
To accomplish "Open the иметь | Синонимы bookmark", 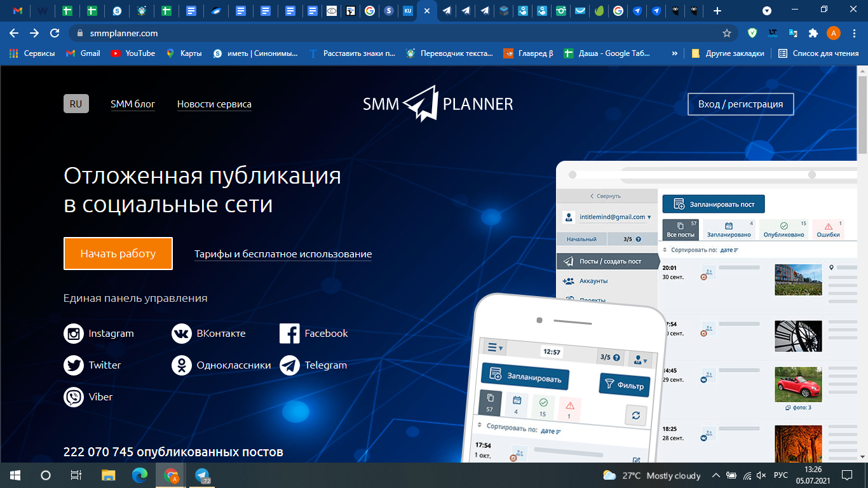I will 255,53.
